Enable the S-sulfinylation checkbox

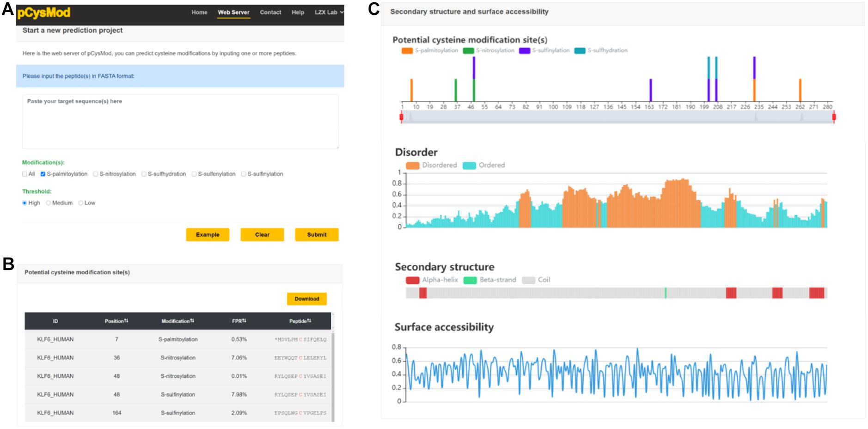244,174
